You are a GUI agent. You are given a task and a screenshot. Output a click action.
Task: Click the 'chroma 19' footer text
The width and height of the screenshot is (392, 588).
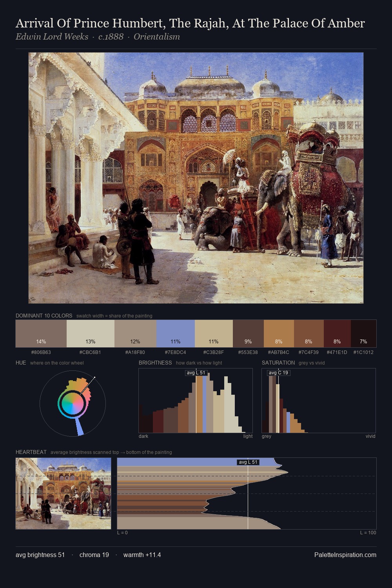[94, 555]
